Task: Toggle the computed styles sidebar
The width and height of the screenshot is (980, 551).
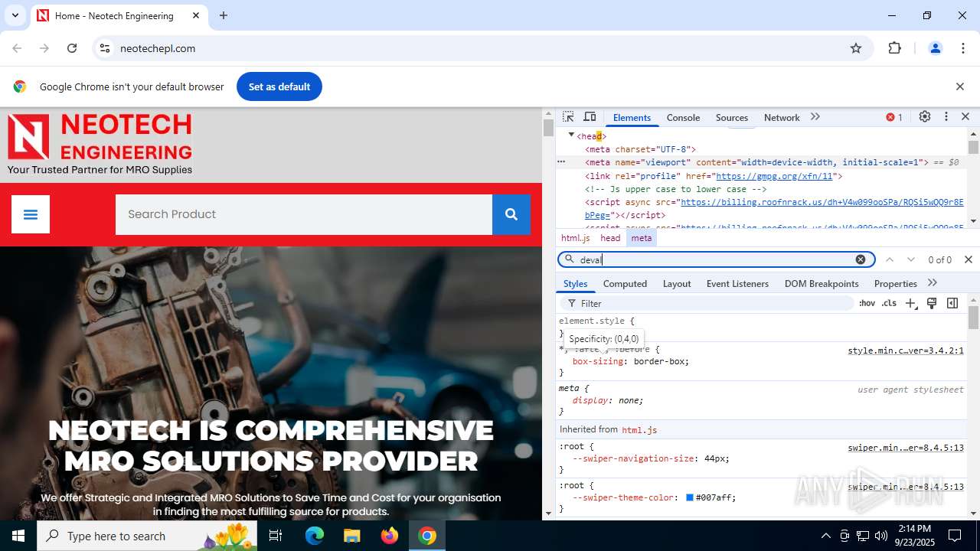Action: pos(952,303)
